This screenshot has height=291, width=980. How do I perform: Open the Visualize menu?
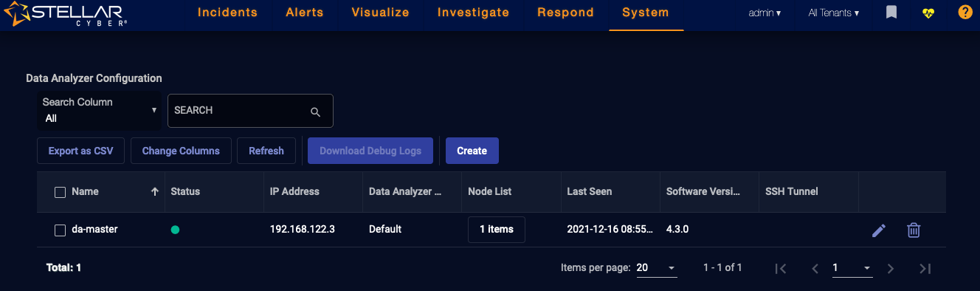pyautogui.click(x=380, y=13)
